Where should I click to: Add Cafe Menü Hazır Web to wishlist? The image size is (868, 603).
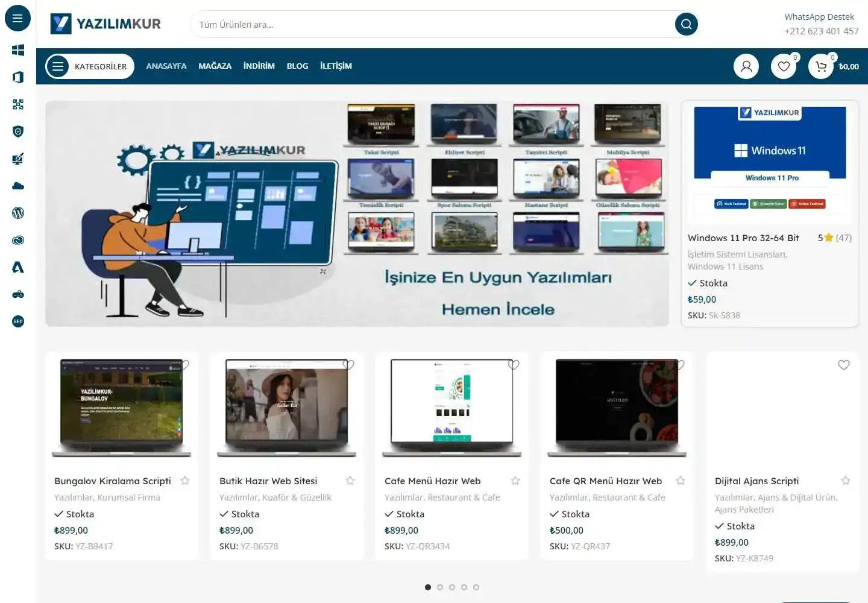click(x=514, y=365)
